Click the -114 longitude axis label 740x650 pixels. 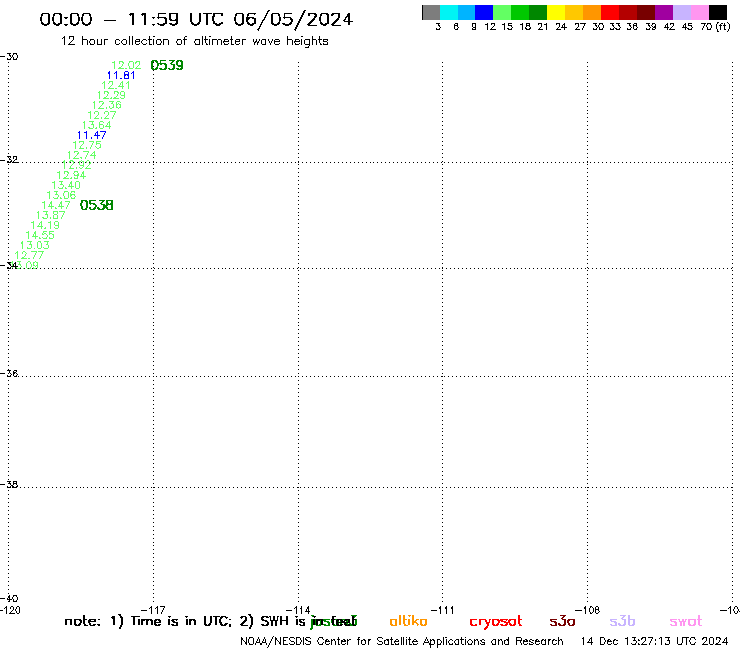(x=298, y=610)
